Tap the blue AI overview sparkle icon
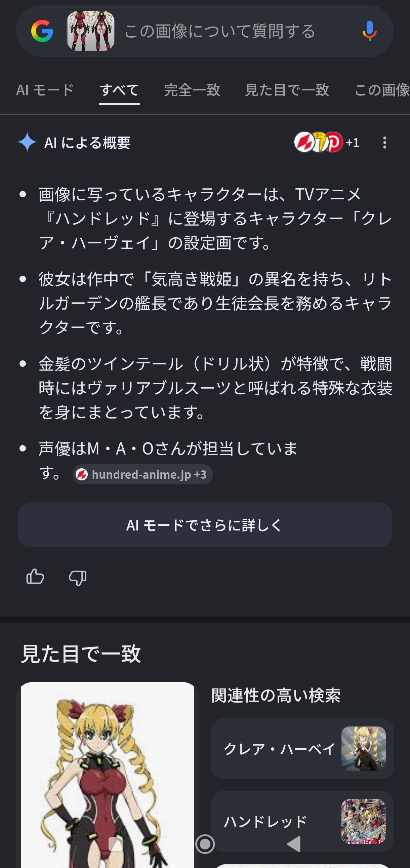 pos(27,142)
